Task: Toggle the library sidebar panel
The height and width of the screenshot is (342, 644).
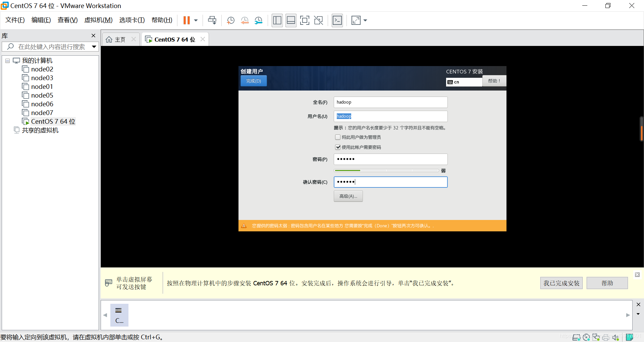Action: click(277, 20)
